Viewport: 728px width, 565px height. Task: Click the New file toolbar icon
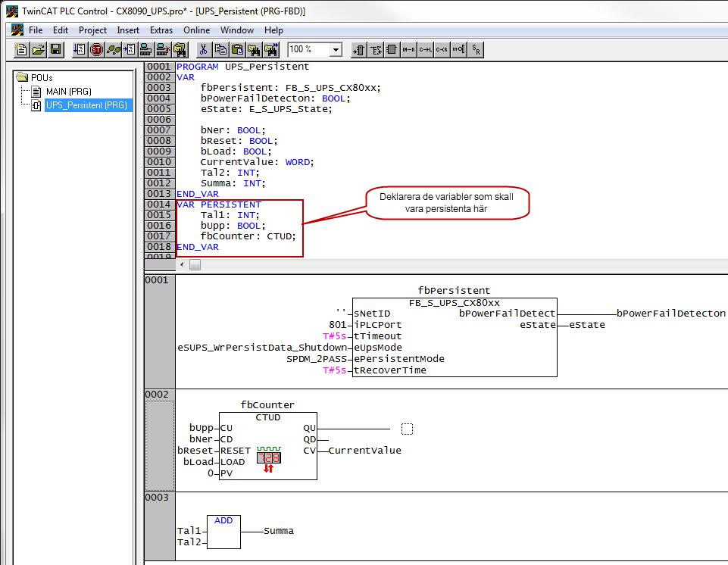pyautogui.click(x=21, y=49)
